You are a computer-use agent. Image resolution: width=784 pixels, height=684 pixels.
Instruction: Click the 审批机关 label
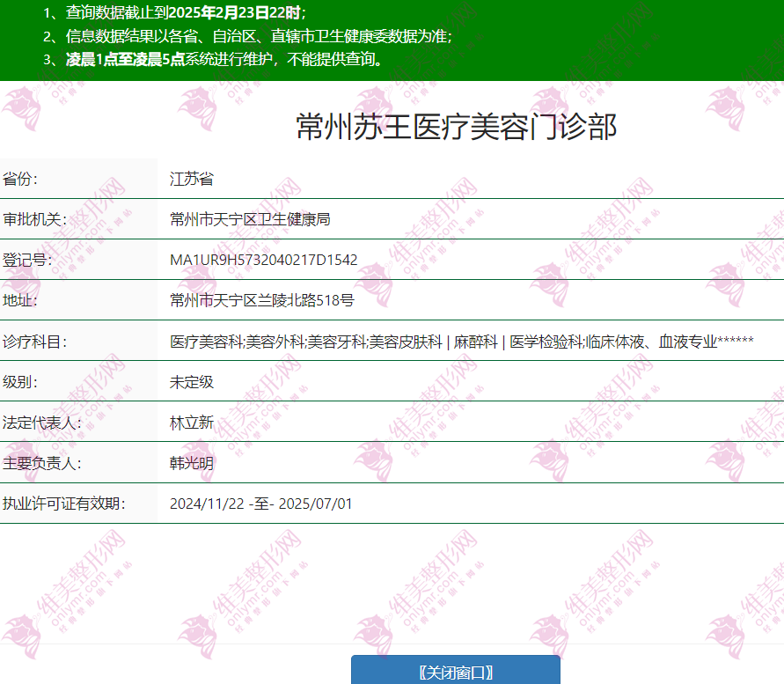(34, 219)
